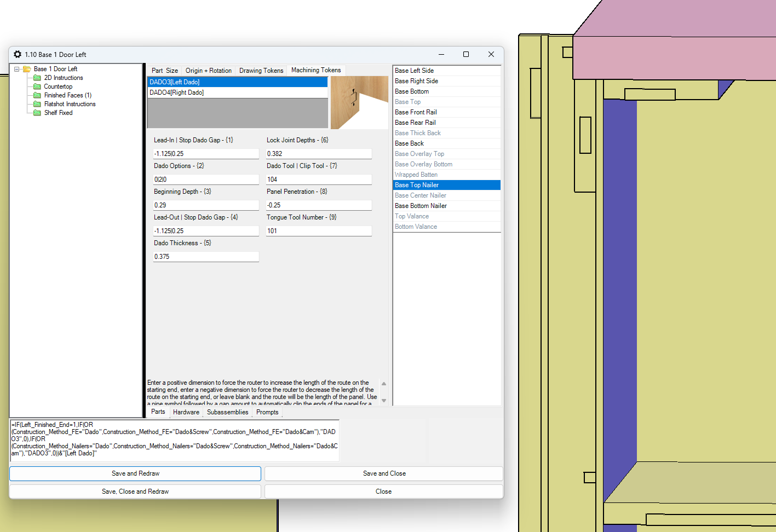Screen dimensions: 776x532
Task: Click the Countertop folder icon
Action: (x=37, y=86)
